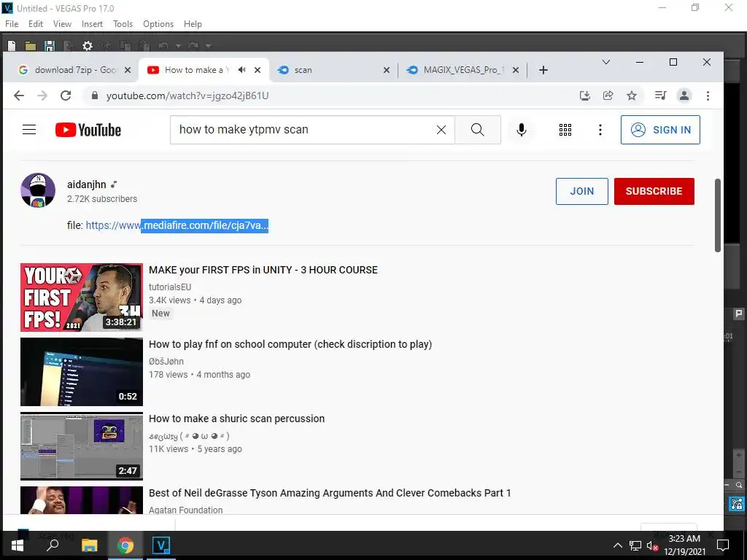Mute the tab via its speaker icon
Image resolution: width=747 pixels, height=560 pixels.
(x=242, y=69)
